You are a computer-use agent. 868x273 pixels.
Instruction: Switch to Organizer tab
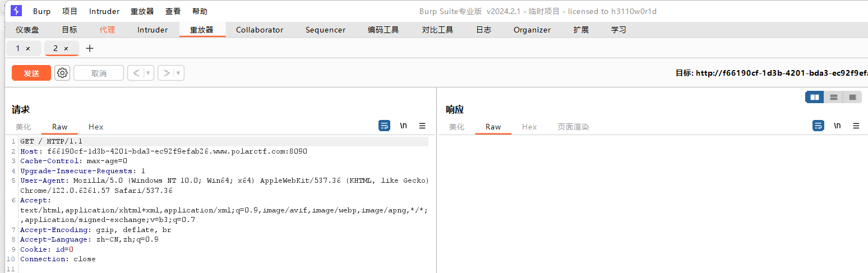click(x=532, y=30)
